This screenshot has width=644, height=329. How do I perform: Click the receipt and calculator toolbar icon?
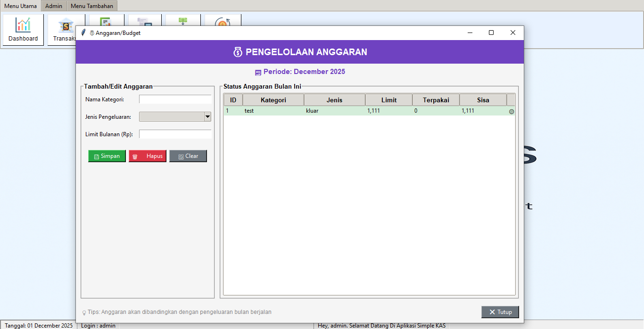click(144, 21)
